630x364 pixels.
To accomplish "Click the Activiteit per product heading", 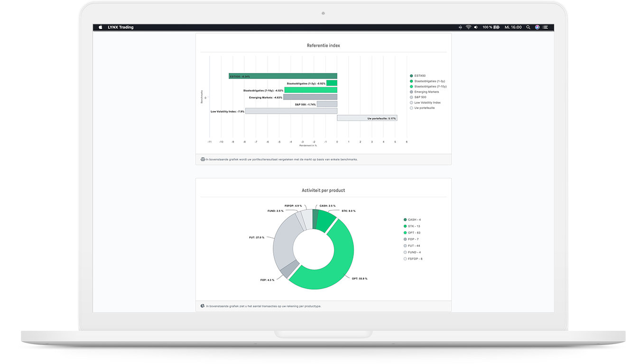I will 324,191.
